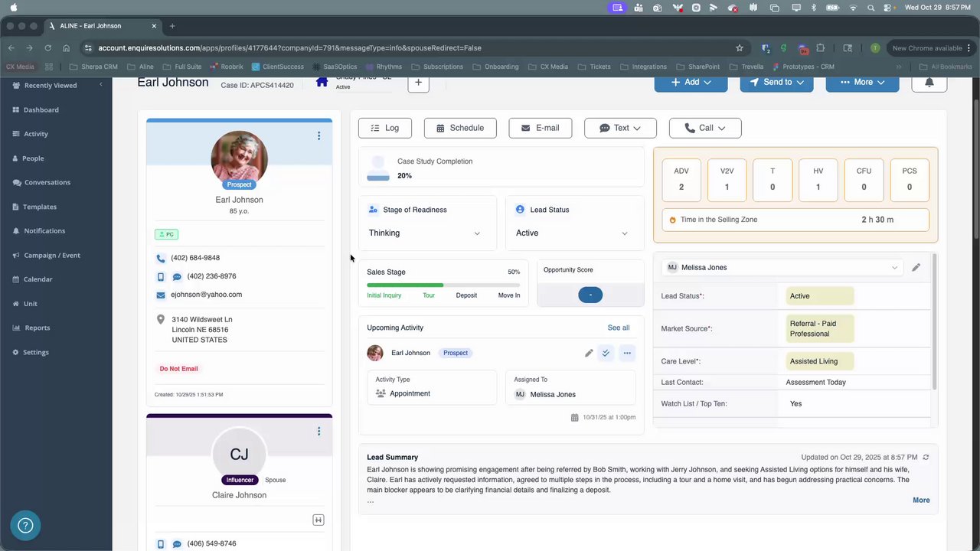Screen dimensions: 980x551
Task: Click the Campaign / Event megaphone icon
Action: click(x=15, y=255)
